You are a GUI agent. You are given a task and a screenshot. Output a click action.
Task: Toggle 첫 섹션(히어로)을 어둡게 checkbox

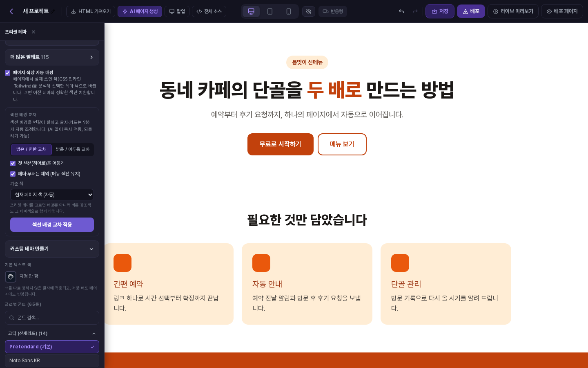(13, 163)
